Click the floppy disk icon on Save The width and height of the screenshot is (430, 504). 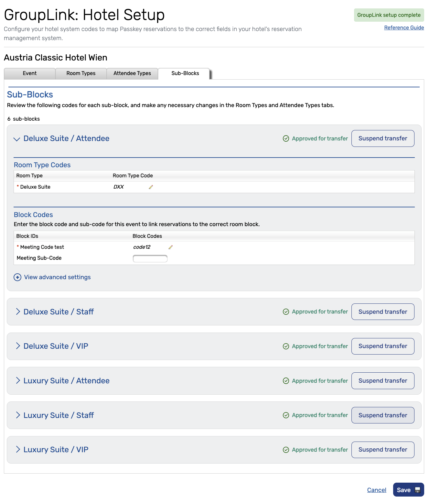click(417, 490)
